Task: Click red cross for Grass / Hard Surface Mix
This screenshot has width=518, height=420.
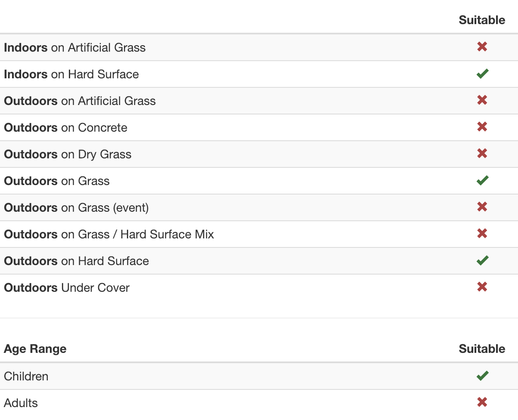Action: pos(482,234)
